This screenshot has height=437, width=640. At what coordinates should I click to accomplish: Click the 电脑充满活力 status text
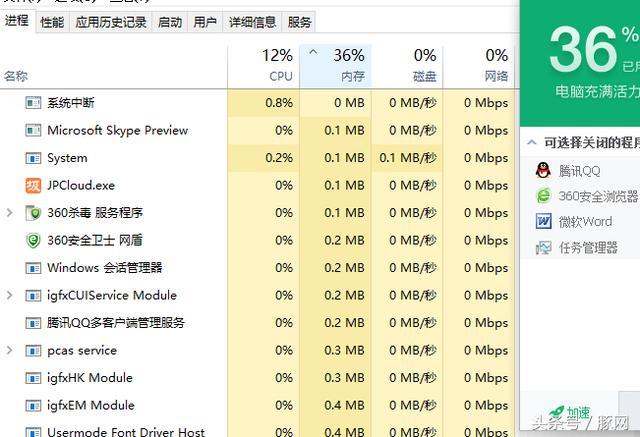click(x=598, y=91)
